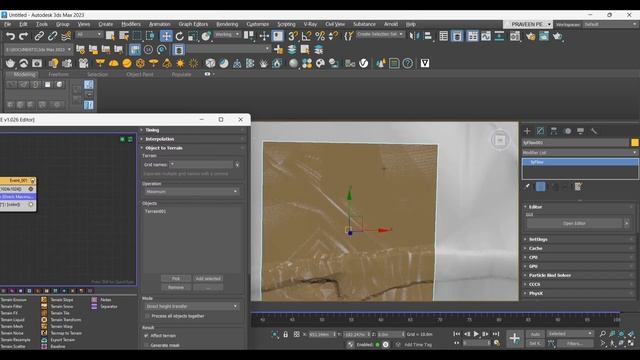Toggle the Percent Snap icon
The height and width of the screenshot is (360, 640).
[320, 36]
